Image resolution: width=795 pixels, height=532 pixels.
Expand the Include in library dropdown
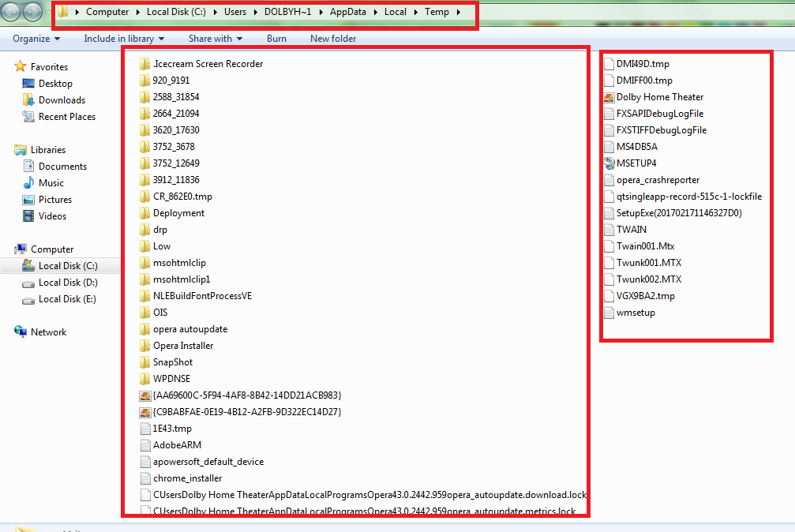tap(124, 39)
